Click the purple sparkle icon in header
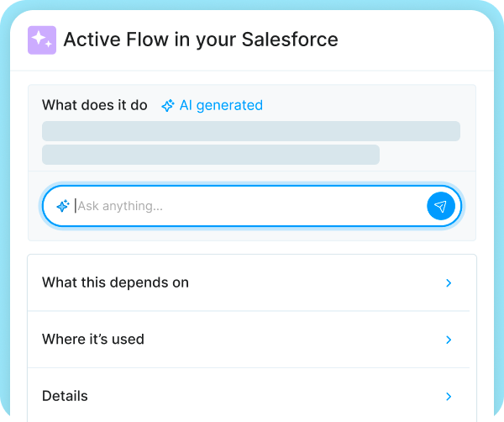The image size is (504, 422). tap(41, 40)
